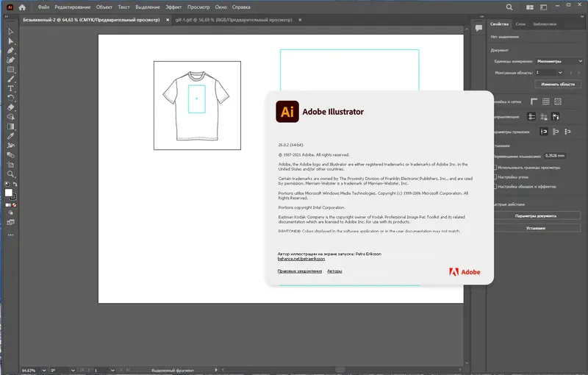
Task: Select the Pen tool
Action: (x=10, y=51)
